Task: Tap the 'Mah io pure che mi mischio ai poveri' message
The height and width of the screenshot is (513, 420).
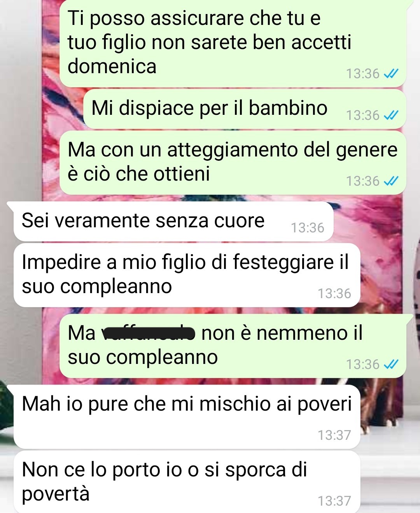Action: [x=187, y=417]
